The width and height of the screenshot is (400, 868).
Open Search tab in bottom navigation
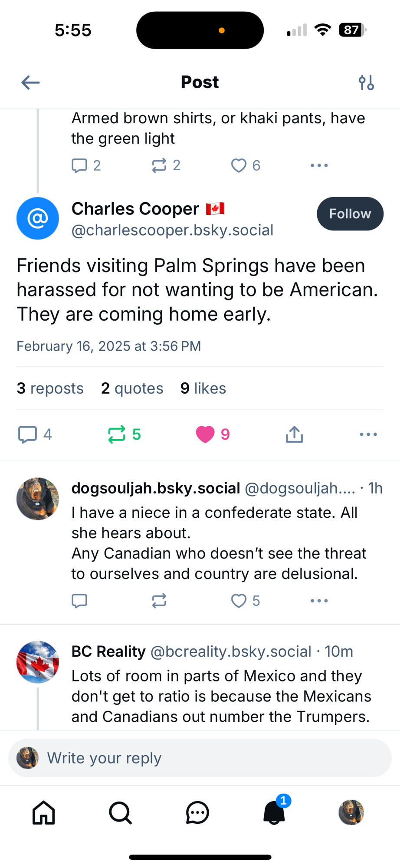click(121, 812)
